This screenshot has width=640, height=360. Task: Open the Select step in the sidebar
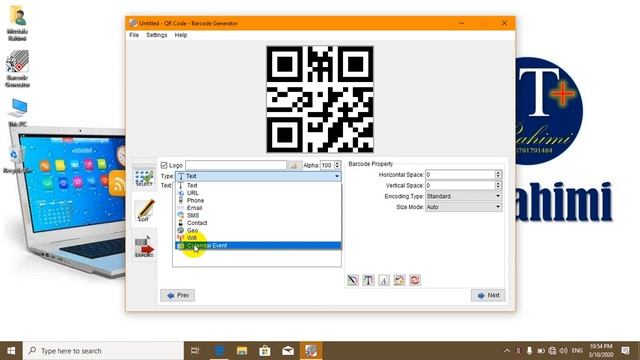144,178
